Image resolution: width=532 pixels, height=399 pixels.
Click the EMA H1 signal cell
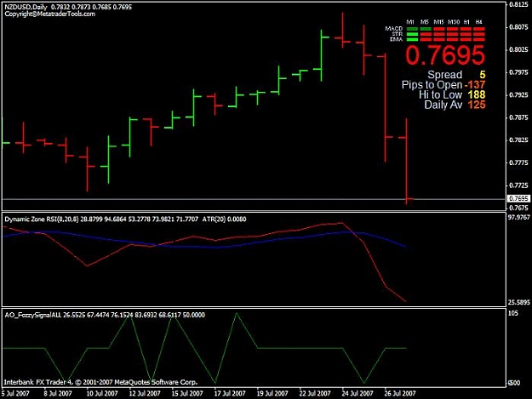click(466, 40)
